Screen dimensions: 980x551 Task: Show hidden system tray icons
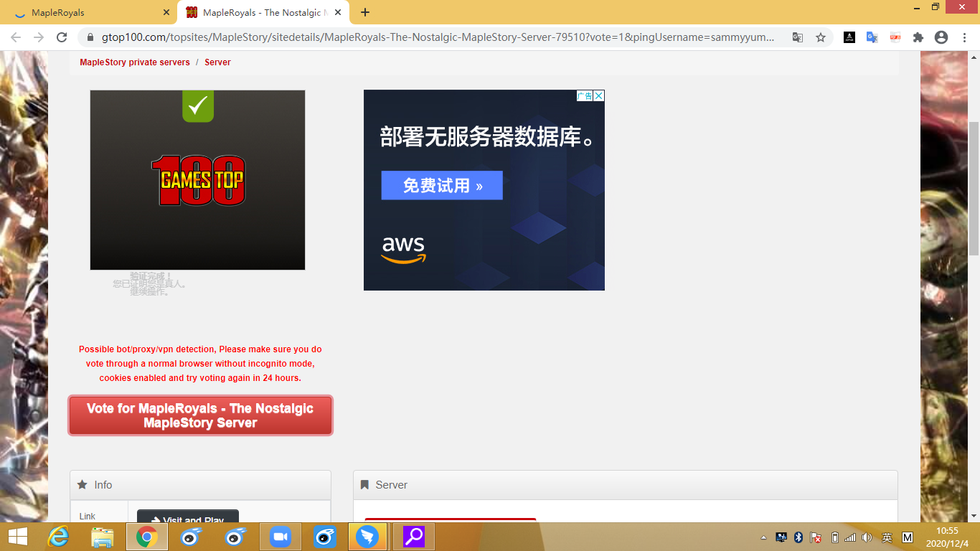(763, 537)
